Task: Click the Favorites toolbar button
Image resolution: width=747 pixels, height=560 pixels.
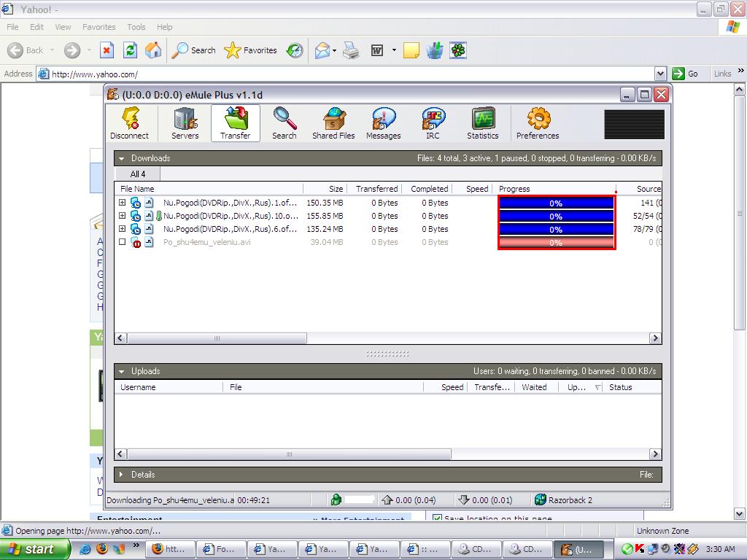Action: tap(251, 50)
